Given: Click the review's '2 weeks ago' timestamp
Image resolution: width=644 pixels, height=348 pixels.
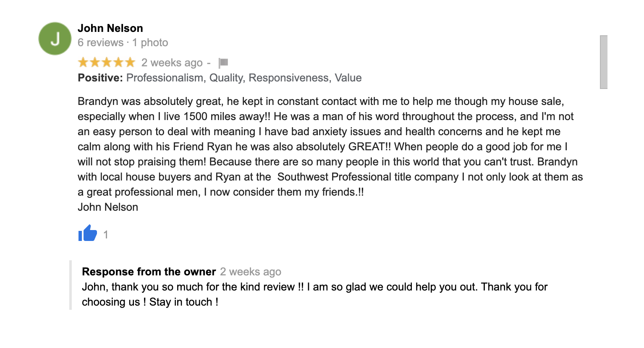Looking at the screenshot, I should point(172,63).
